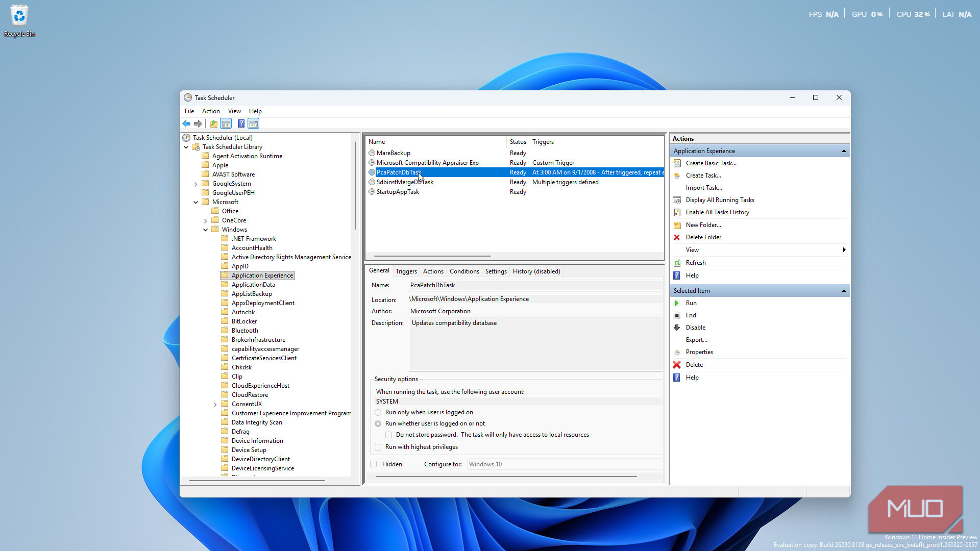Click the Enable All Tasks History icon
Screen dimensions: 980x551
tap(677, 212)
